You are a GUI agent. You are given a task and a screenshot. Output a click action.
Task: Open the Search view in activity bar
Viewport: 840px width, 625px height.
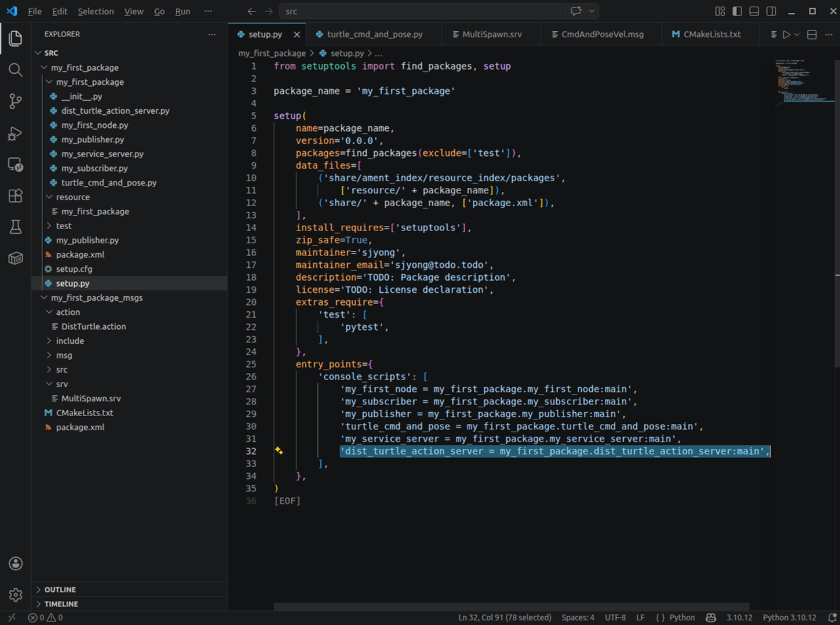coord(16,70)
